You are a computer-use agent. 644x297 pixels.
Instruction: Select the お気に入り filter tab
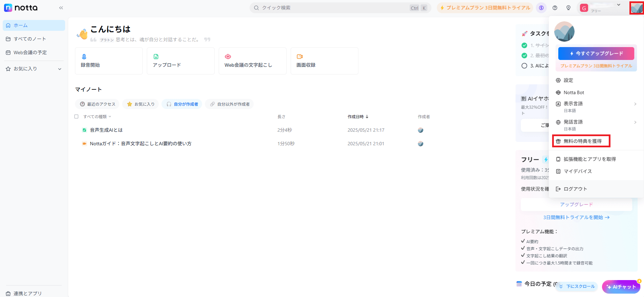(140, 104)
